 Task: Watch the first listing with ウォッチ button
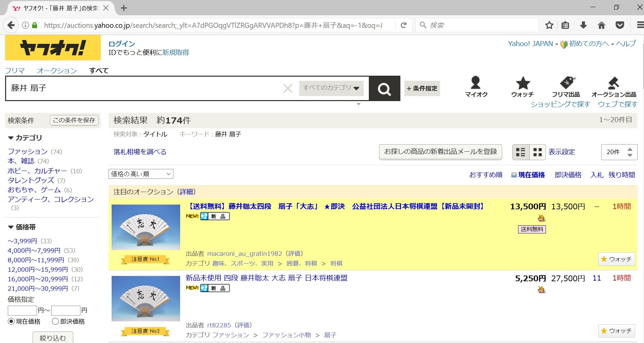(x=617, y=259)
